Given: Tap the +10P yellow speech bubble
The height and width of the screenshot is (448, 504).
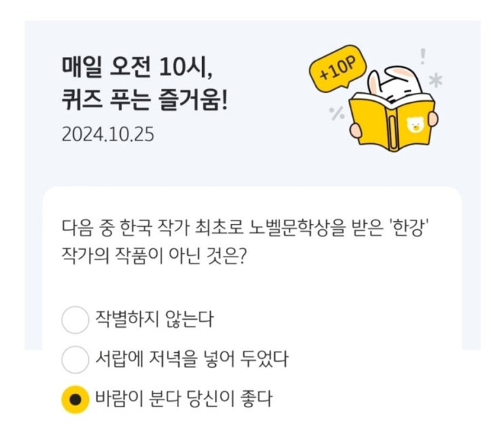Looking at the screenshot, I should coord(338,69).
